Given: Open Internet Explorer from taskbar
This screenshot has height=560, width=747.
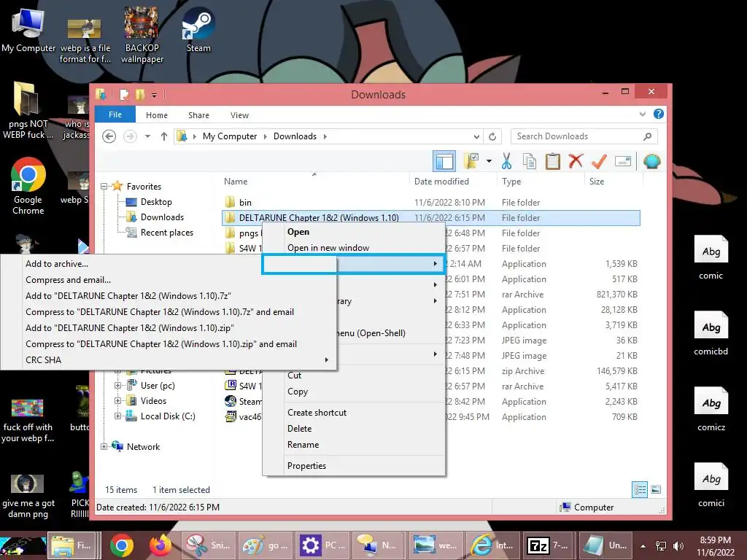Looking at the screenshot, I should click(x=491, y=545).
